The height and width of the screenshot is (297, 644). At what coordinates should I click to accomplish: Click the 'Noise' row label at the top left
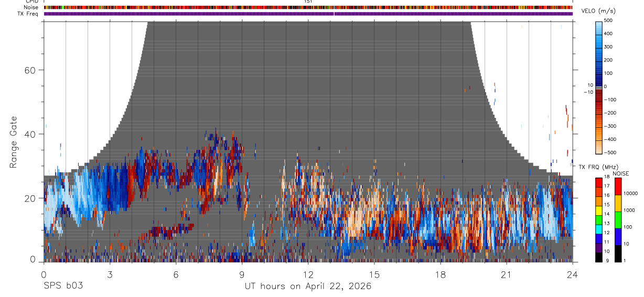[x=32, y=7]
